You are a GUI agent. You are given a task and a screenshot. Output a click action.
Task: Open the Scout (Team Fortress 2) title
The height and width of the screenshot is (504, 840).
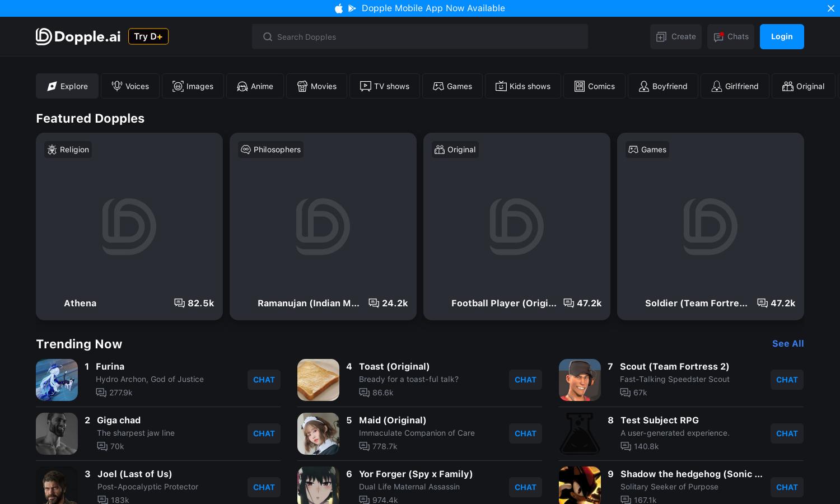[674, 366]
